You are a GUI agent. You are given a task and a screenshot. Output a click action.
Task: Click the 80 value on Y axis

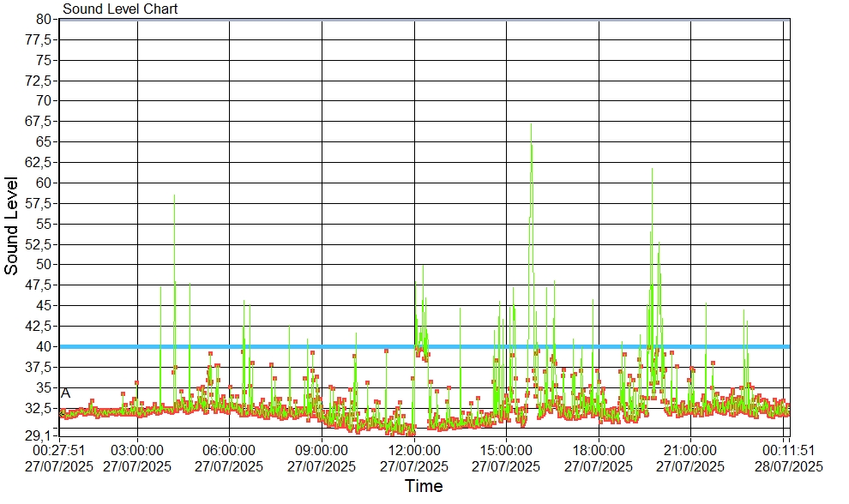point(44,19)
